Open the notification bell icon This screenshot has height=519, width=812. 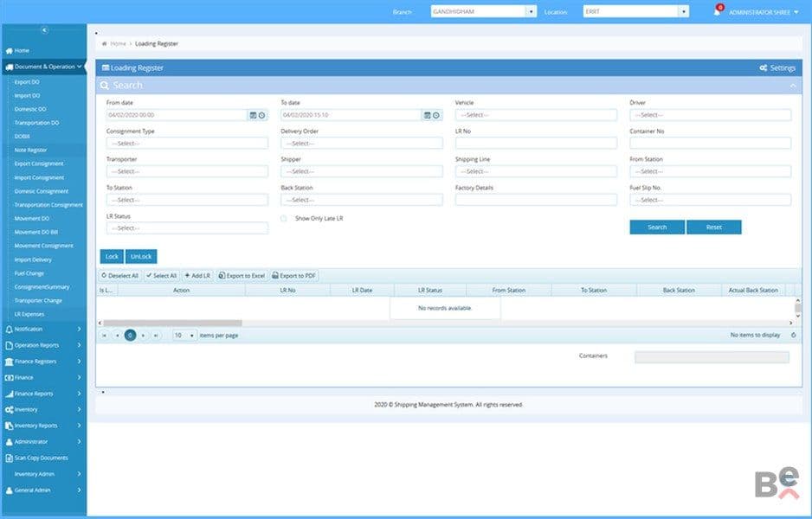[x=718, y=11]
